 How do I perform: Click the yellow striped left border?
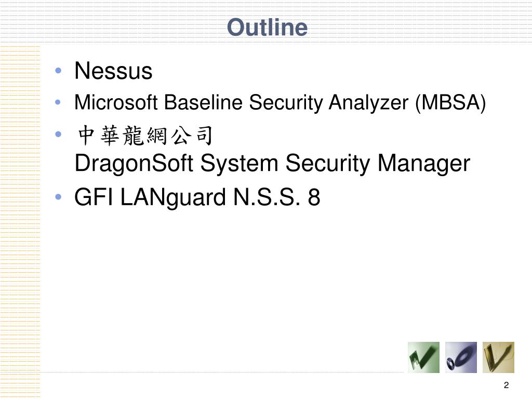coord(20,220)
